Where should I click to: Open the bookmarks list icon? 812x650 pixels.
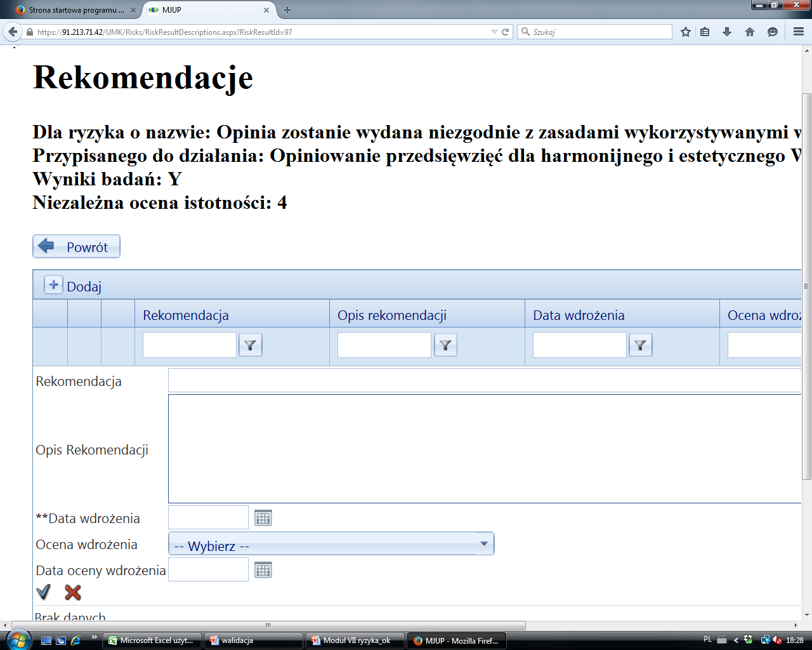(705, 32)
